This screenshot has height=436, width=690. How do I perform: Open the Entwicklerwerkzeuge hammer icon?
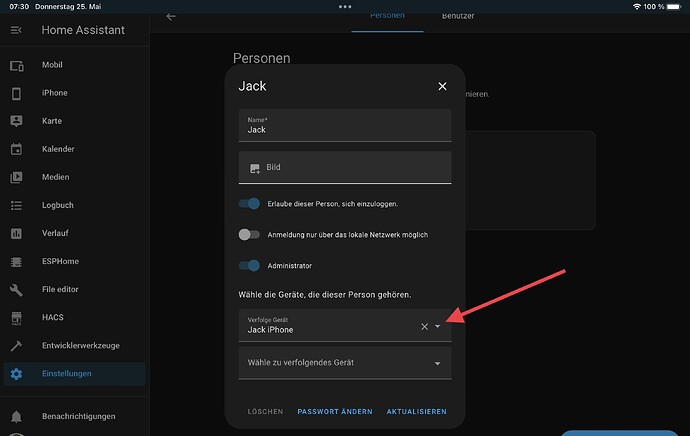[16, 346]
